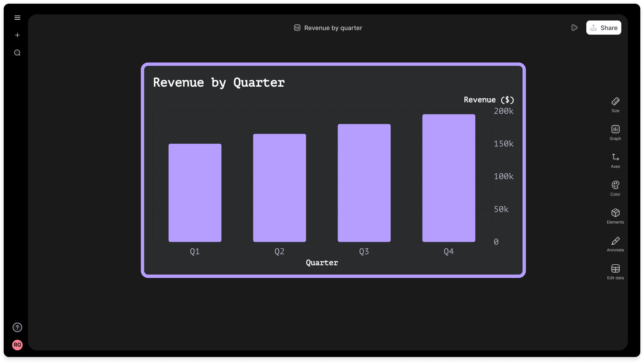Image resolution: width=644 pixels, height=364 pixels.
Task: Click the Share button
Action: (603, 28)
